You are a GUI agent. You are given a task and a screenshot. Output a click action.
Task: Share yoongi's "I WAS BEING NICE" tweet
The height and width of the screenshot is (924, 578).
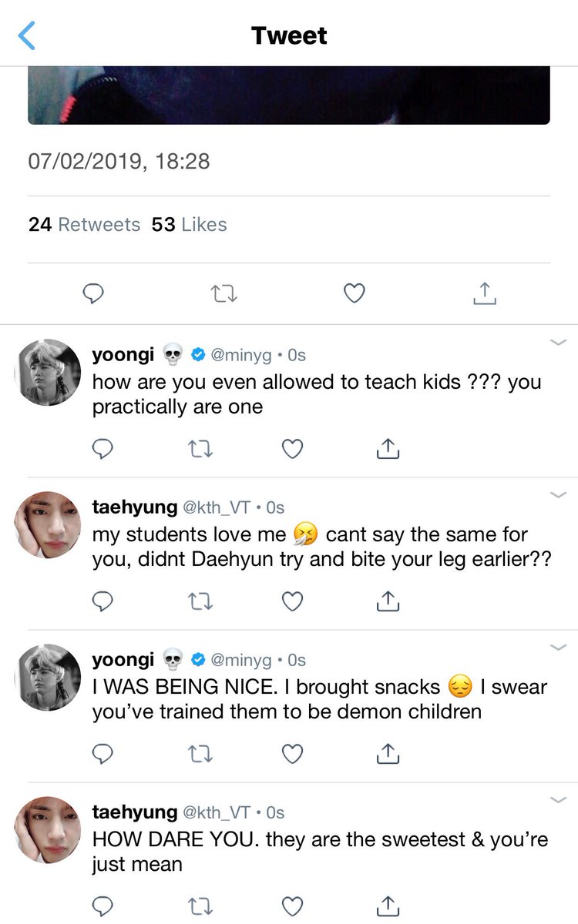coord(388,754)
